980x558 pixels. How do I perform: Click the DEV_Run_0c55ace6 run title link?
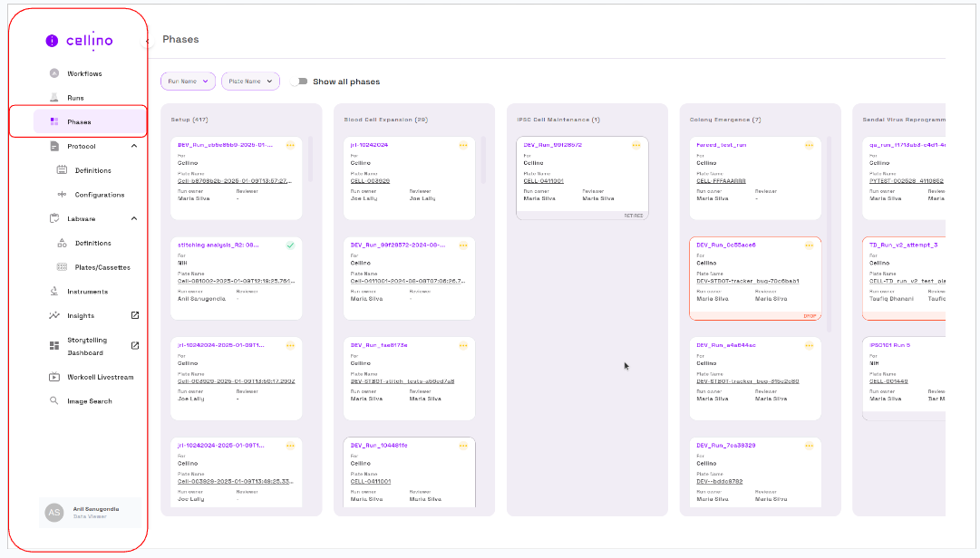click(x=725, y=245)
